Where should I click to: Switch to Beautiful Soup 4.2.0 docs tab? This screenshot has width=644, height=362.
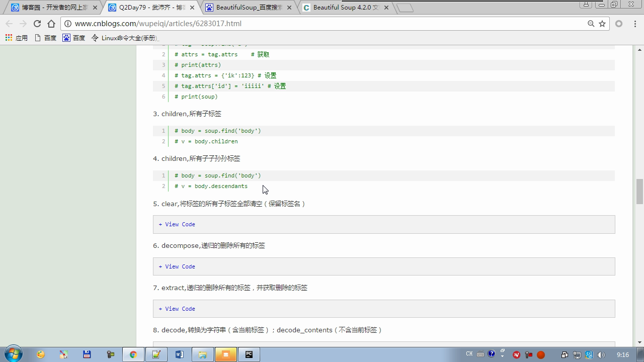pyautogui.click(x=345, y=8)
